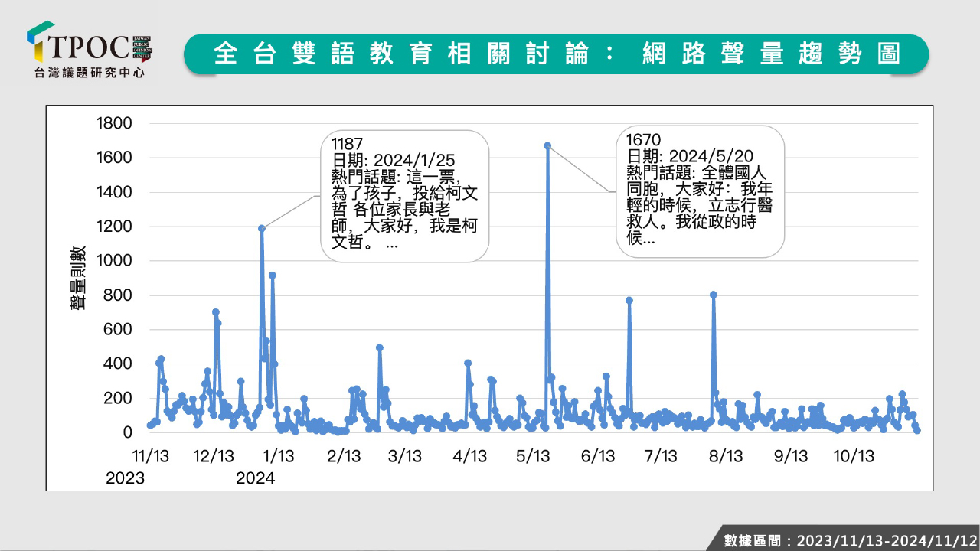Click the 1187 peak data point
Image resolution: width=980 pixels, height=551 pixels.
[x=262, y=228]
